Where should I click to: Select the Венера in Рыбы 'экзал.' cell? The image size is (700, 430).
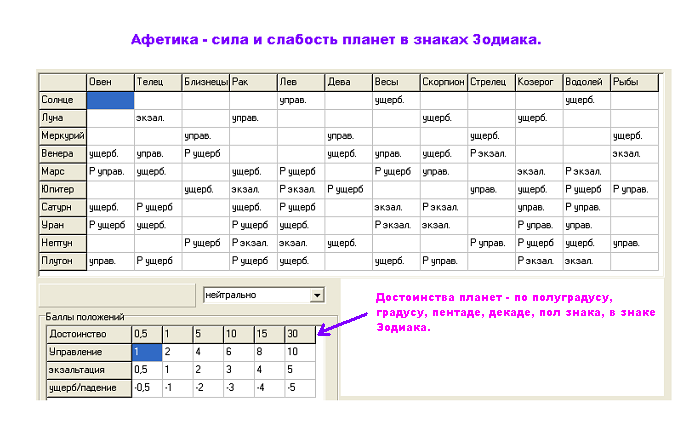point(634,153)
